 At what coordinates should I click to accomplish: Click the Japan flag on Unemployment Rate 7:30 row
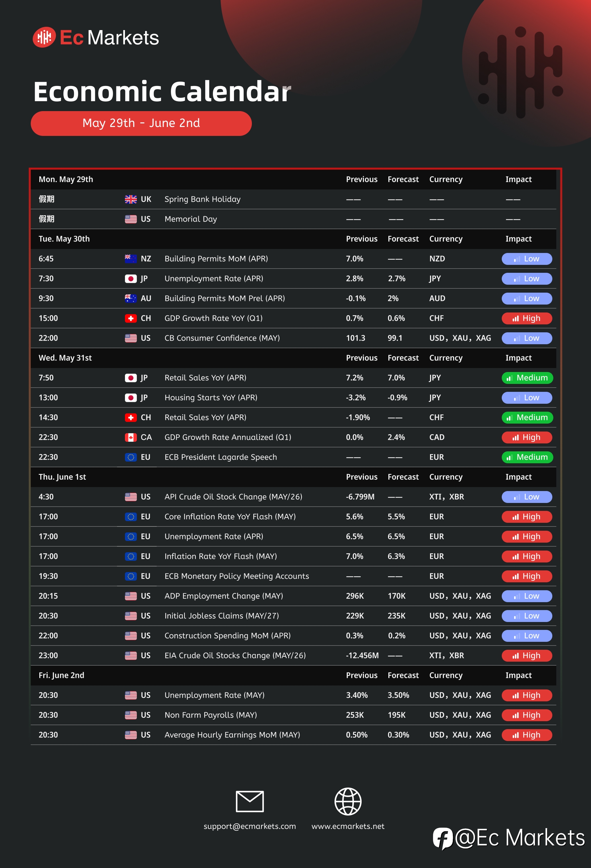coord(131,279)
